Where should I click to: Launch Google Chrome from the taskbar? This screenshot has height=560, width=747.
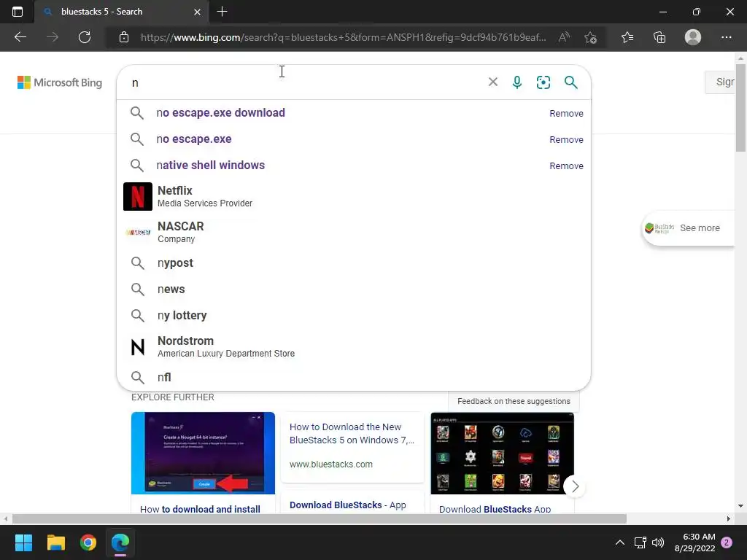tap(88, 542)
